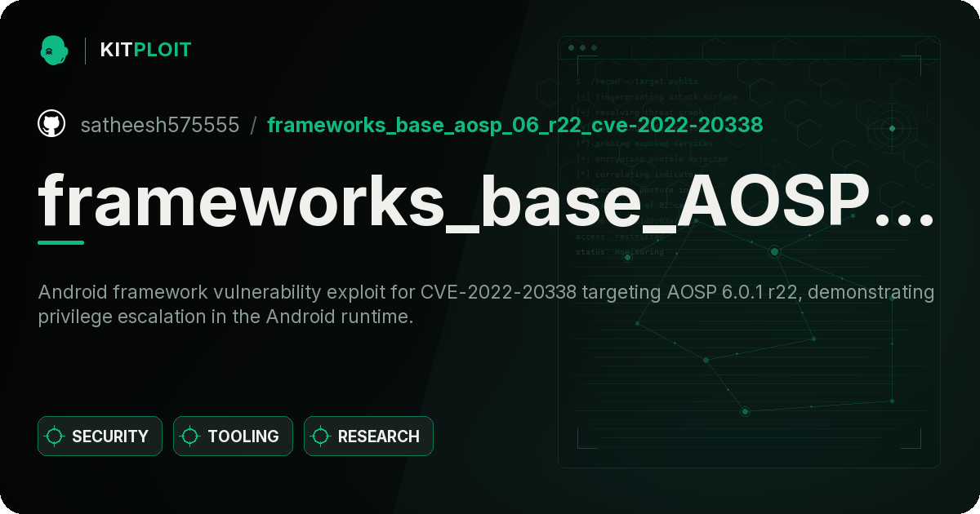Screen dimensions: 980x514
Task: Click the 'status: monitoring' terminal line
Action: (x=620, y=252)
